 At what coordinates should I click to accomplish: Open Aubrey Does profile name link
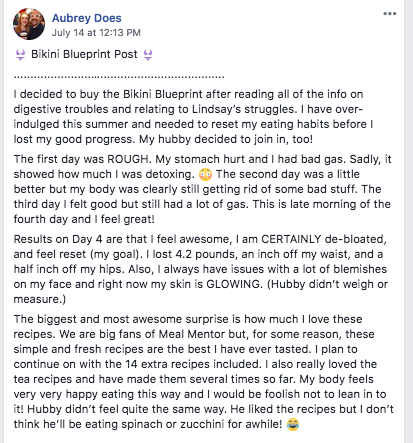coord(87,18)
